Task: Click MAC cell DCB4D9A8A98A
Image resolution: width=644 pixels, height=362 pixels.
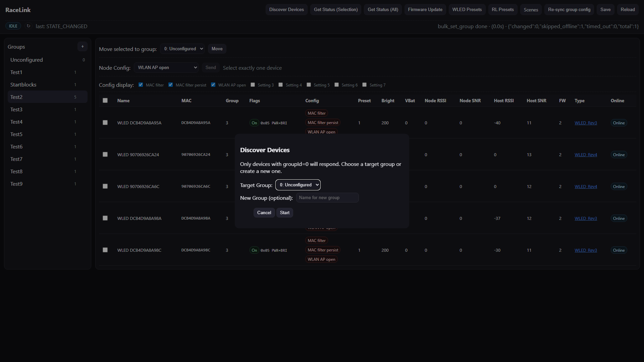Action: 196,218
